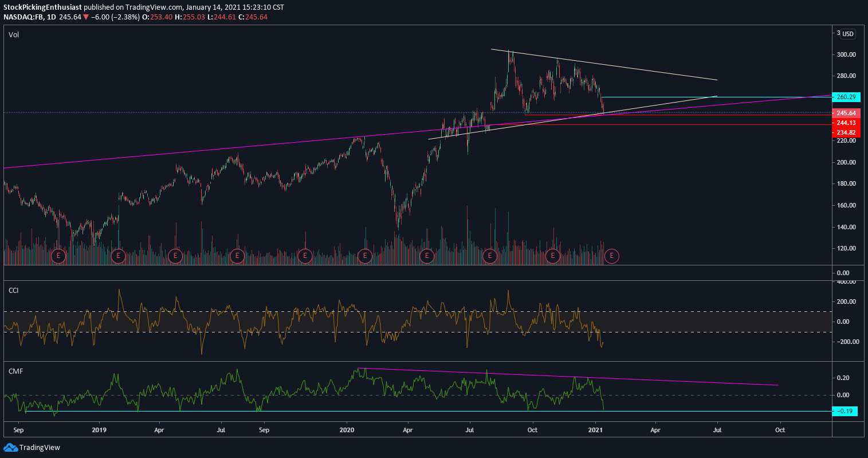The image size is (868, 458).
Task: Click the 2020 time axis label
Action: pyautogui.click(x=347, y=429)
